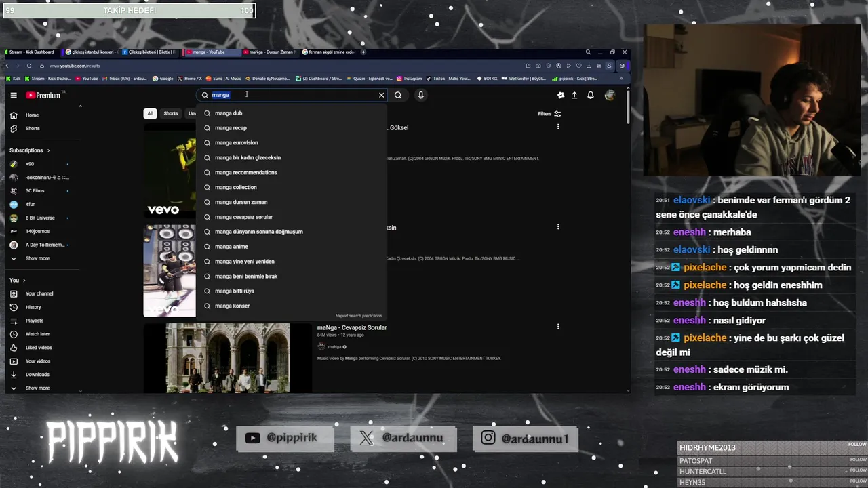The height and width of the screenshot is (488, 868).
Task: Select the Shorts filter chip
Action: click(x=171, y=114)
